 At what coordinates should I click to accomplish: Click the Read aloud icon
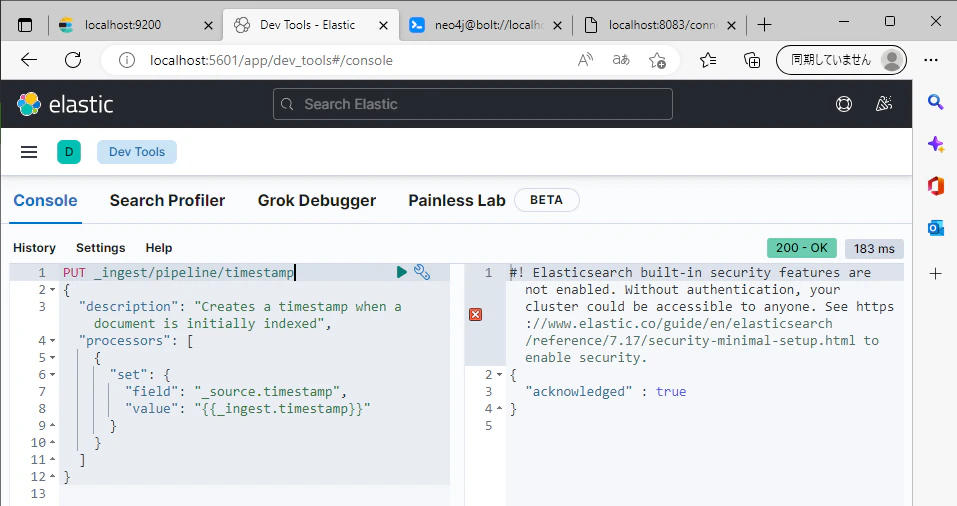pos(585,60)
